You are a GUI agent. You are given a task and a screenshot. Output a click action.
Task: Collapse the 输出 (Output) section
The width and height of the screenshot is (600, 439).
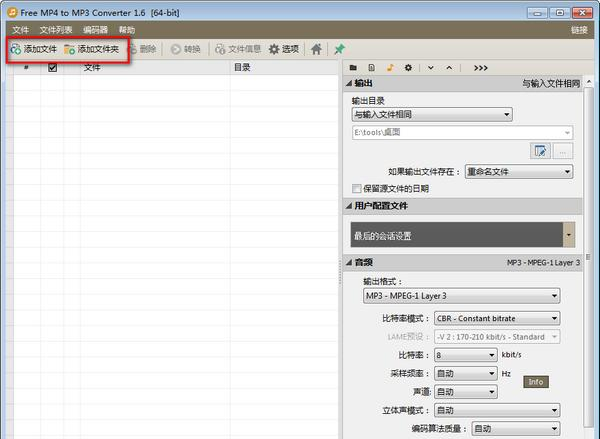[x=349, y=83]
